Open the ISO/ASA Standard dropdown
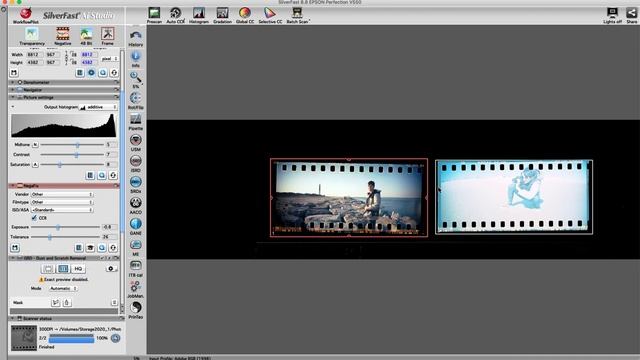This screenshot has height=360, width=640. [62, 210]
